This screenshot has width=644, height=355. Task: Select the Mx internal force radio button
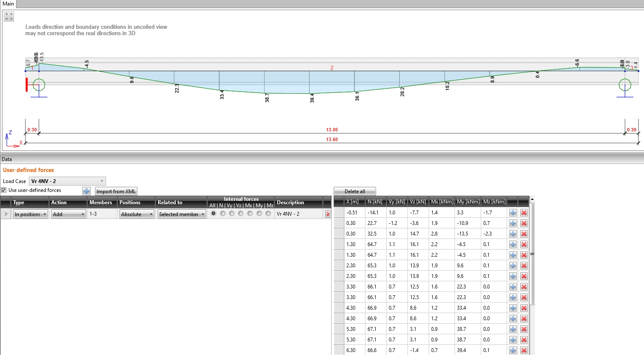pos(250,214)
